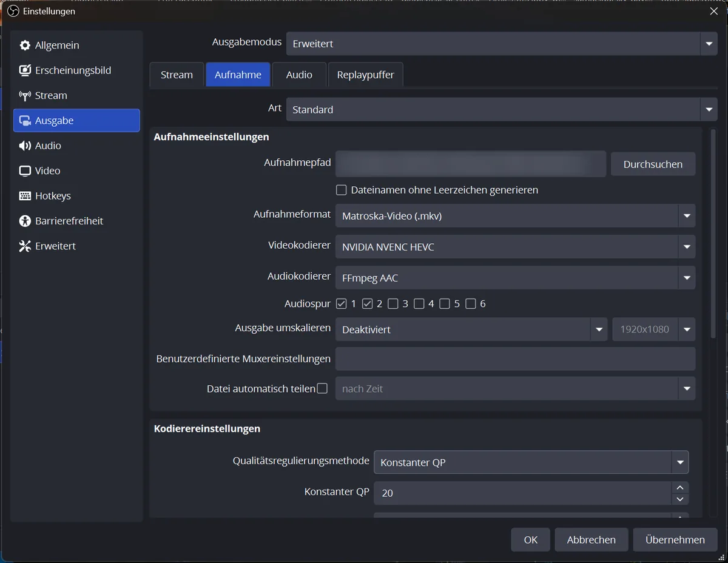Open the Ausgabe umskalieren dropdown

[x=471, y=329]
